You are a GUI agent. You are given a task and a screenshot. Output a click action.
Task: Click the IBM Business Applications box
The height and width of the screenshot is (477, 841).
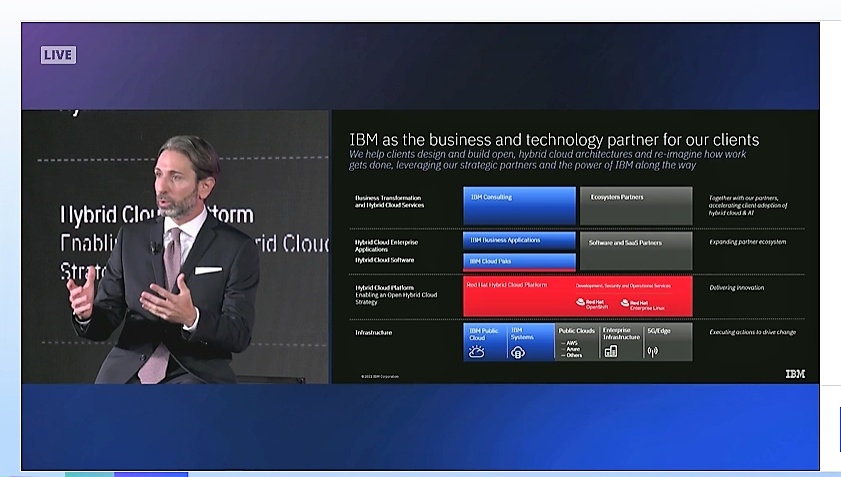pos(519,241)
